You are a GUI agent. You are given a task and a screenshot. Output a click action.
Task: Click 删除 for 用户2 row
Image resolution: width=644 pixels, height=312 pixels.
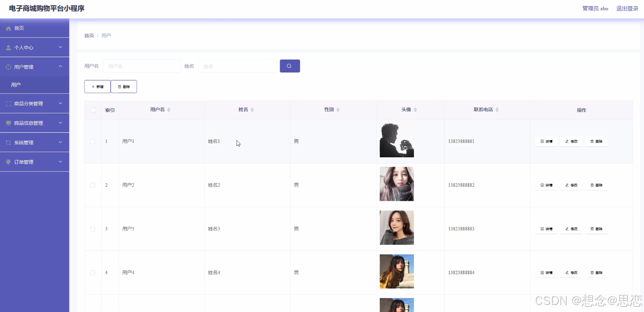point(596,185)
